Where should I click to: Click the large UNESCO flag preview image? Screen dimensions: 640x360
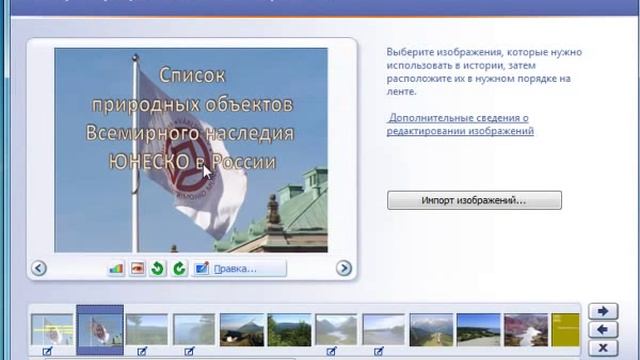191,150
